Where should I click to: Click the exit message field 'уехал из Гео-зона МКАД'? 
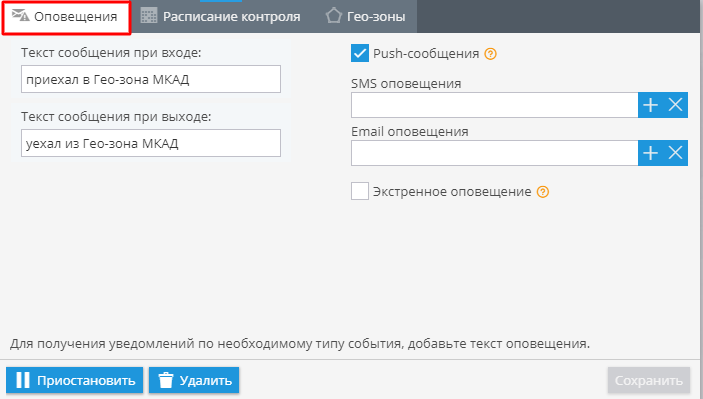[x=151, y=143]
